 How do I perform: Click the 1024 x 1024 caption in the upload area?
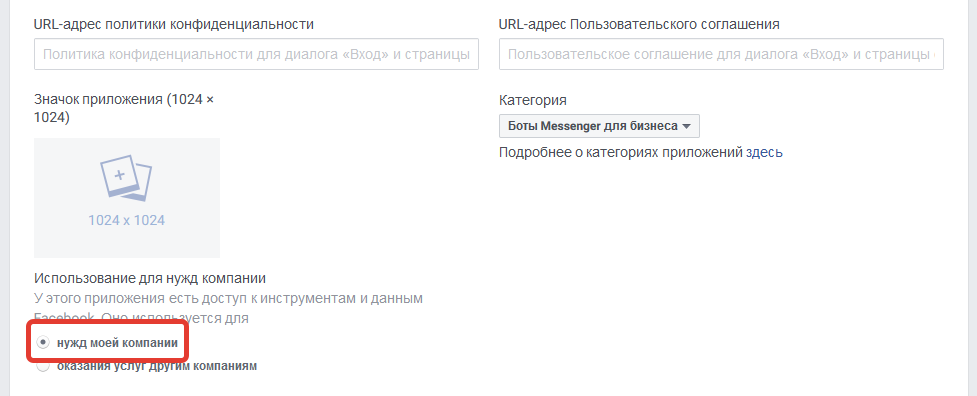(x=126, y=220)
